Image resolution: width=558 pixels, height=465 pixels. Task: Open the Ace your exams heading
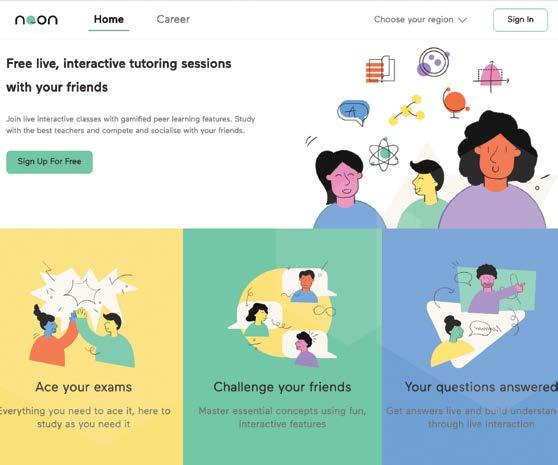point(84,387)
